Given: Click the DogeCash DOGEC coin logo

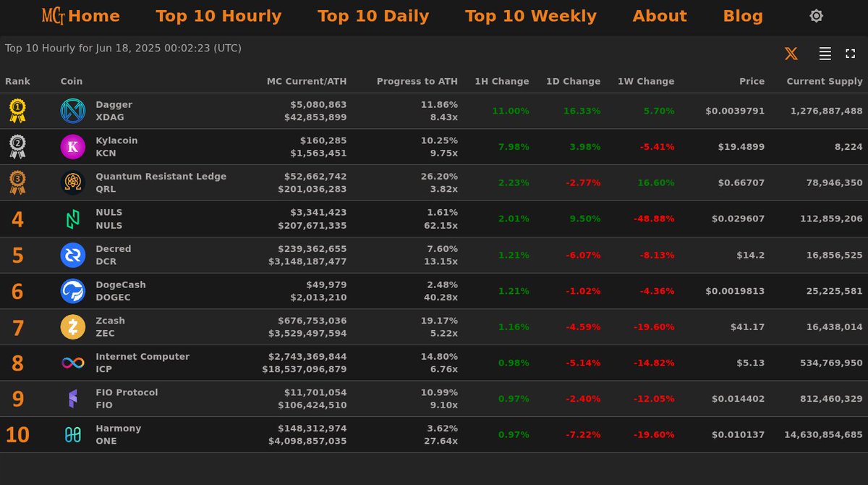Looking at the screenshot, I should point(73,291).
